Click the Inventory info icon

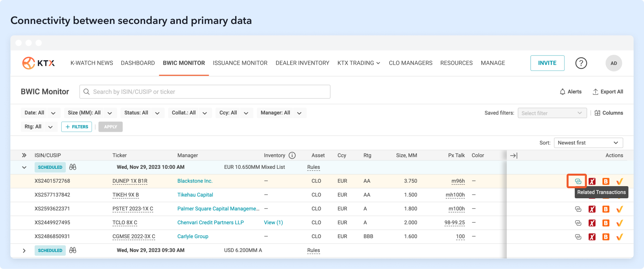point(292,155)
